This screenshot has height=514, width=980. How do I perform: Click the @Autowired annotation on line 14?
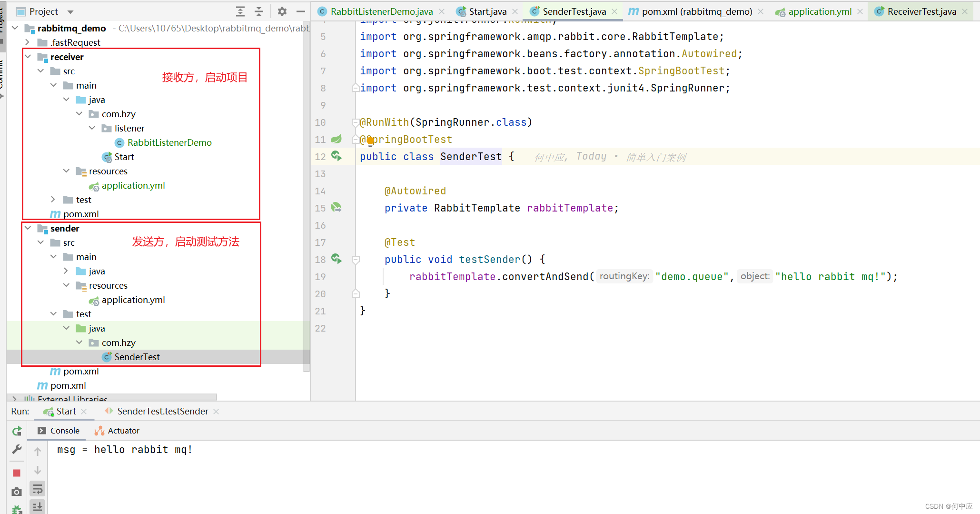[x=415, y=191]
